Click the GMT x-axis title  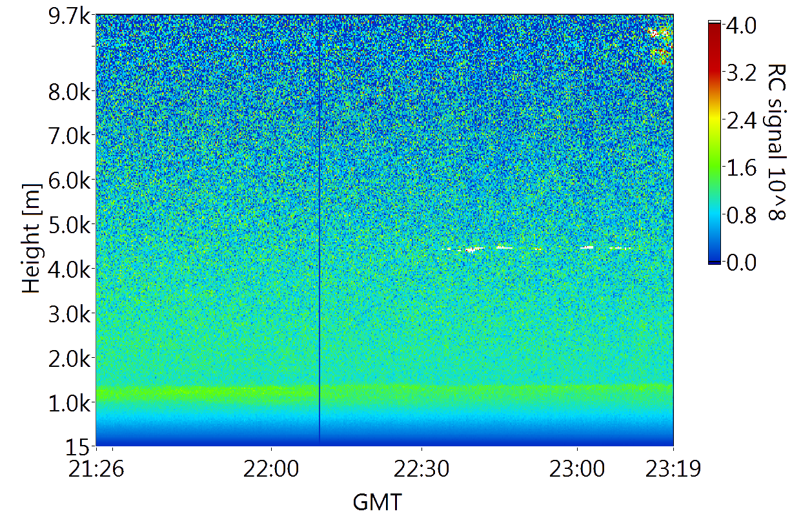point(377,502)
